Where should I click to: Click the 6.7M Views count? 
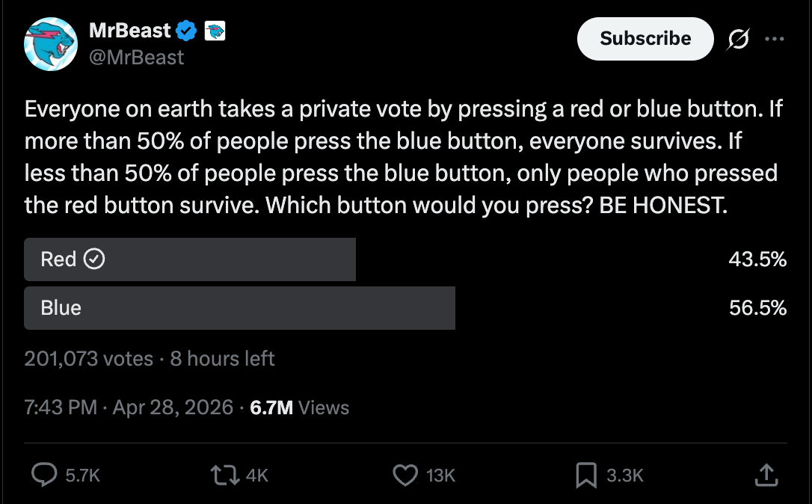coord(299,408)
